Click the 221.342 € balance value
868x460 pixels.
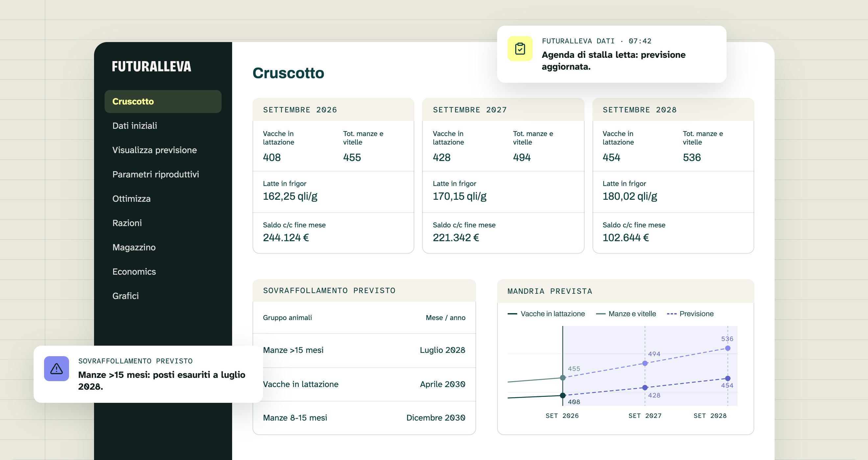pos(456,238)
